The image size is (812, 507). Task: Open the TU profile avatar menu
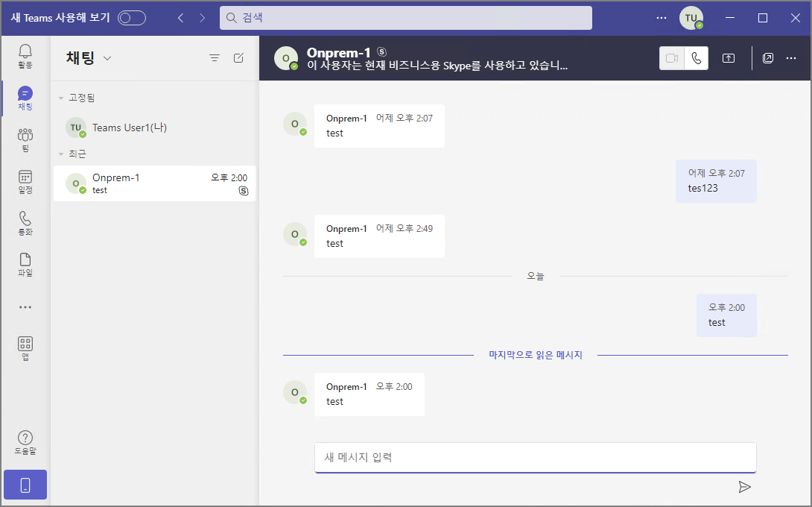pos(691,18)
